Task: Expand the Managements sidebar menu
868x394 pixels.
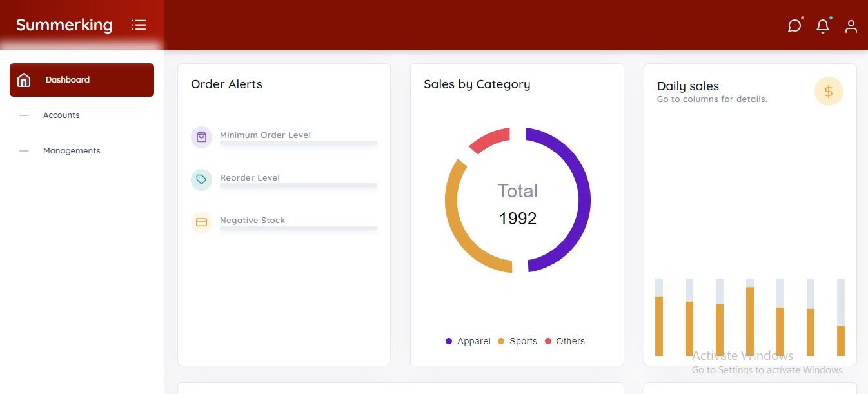Action: [x=72, y=151]
